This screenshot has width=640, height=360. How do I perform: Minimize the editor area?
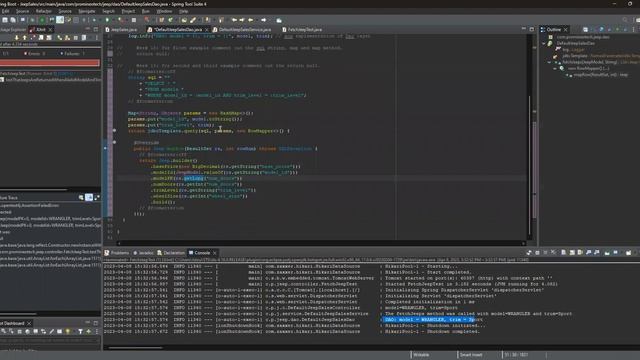pyautogui.click(x=524, y=29)
